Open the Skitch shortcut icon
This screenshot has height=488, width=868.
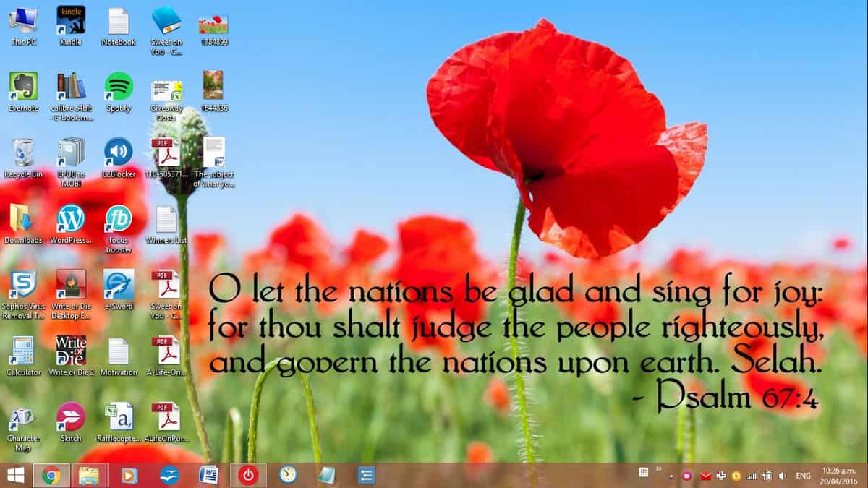71,417
